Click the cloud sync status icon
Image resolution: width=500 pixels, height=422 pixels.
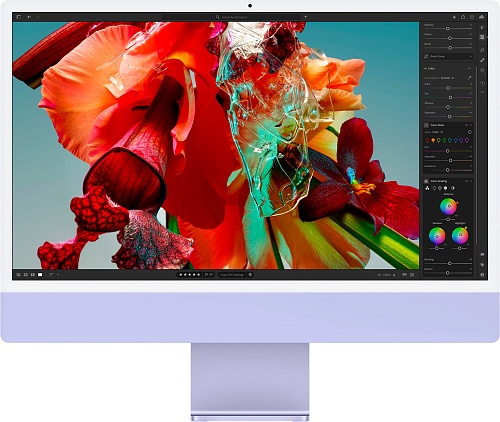coord(482,17)
